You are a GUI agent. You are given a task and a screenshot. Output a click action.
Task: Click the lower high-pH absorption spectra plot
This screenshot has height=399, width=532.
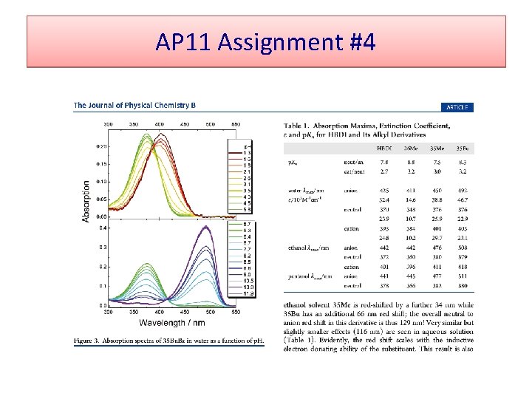tap(171, 263)
